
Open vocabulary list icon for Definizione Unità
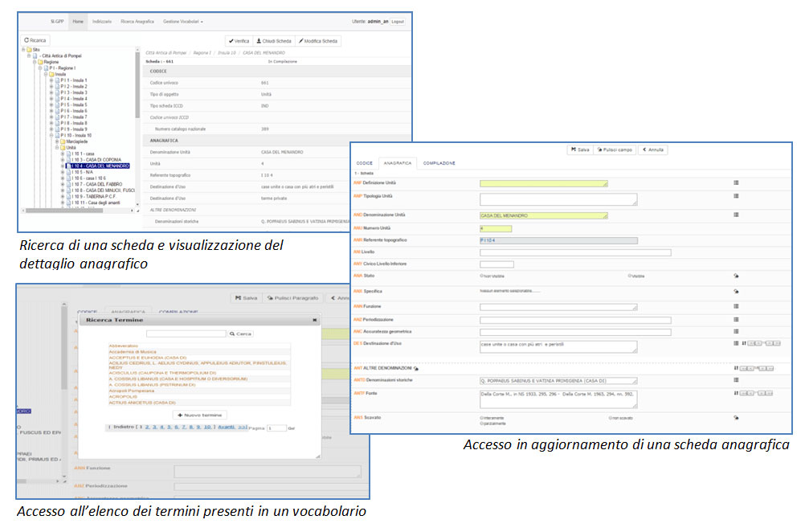[736, 183]
